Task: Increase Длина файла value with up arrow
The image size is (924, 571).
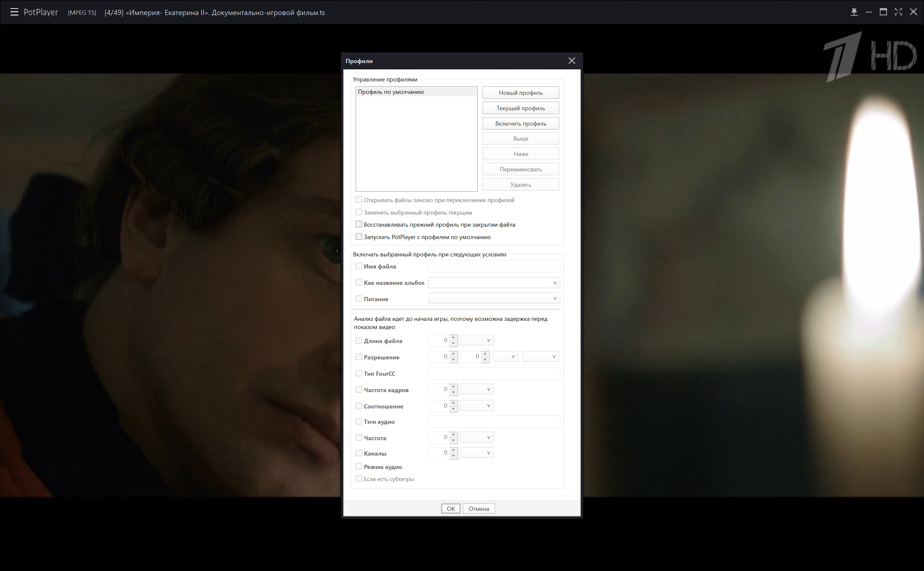Action: 453,337
